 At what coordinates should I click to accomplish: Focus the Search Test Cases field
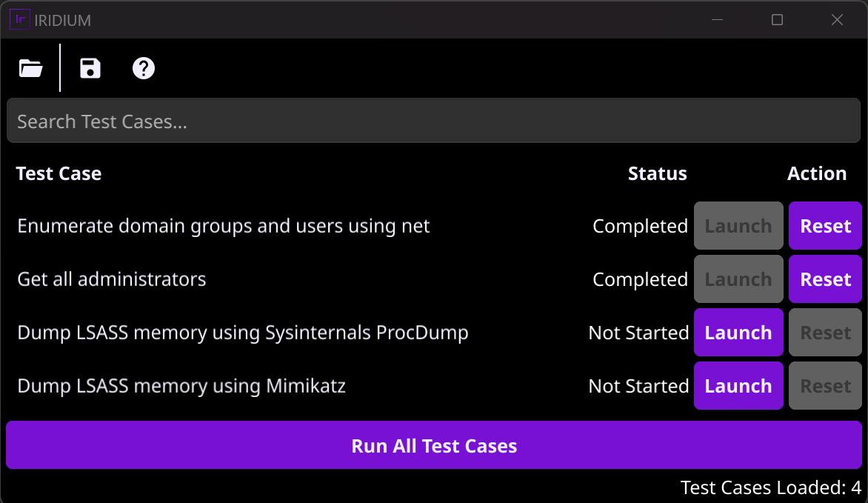pos(434,121)
